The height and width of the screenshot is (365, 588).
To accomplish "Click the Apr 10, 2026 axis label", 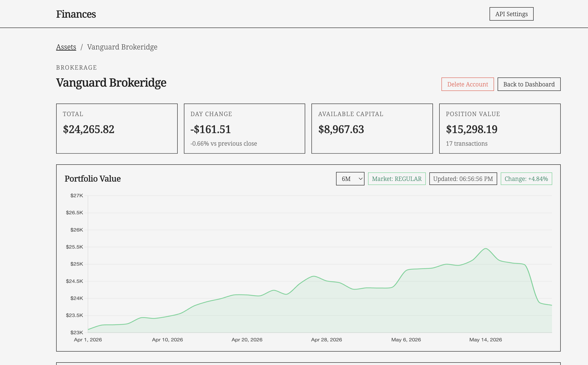I will point(167,340).
